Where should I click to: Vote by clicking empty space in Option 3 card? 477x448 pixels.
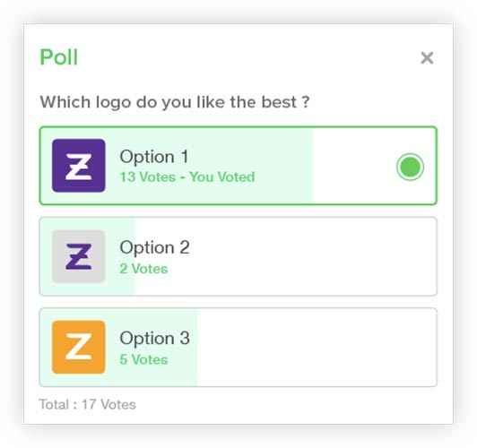coord(317,347)
